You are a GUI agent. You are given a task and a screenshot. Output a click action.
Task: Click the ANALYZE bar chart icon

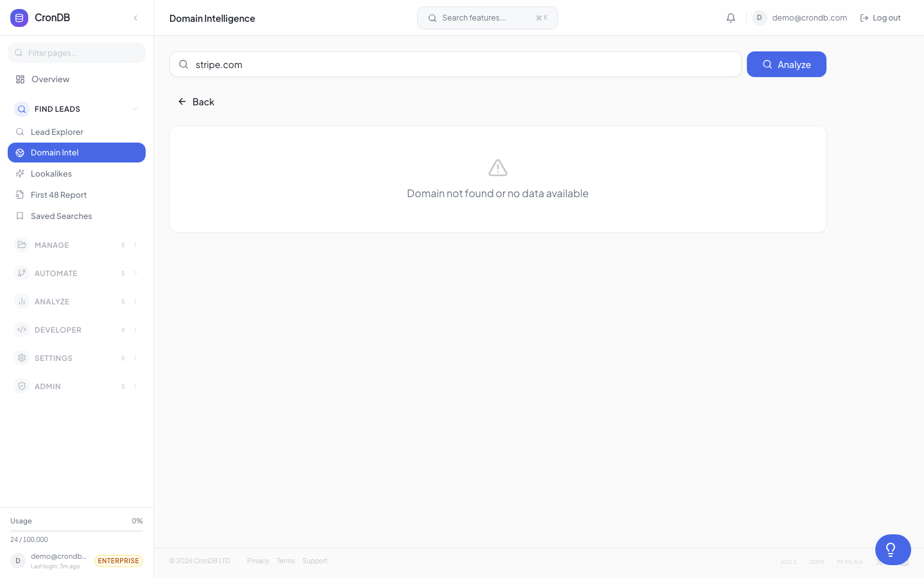click(22, 301)
